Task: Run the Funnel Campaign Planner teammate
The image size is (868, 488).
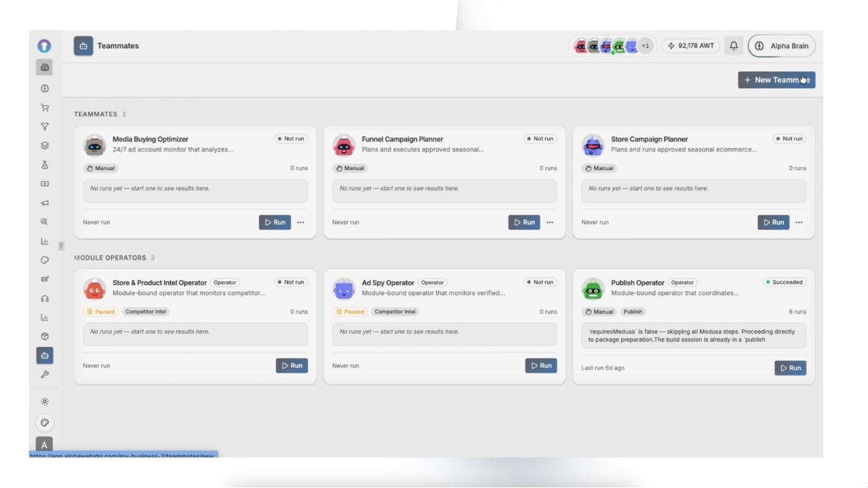Action: [x=524, y=222]
